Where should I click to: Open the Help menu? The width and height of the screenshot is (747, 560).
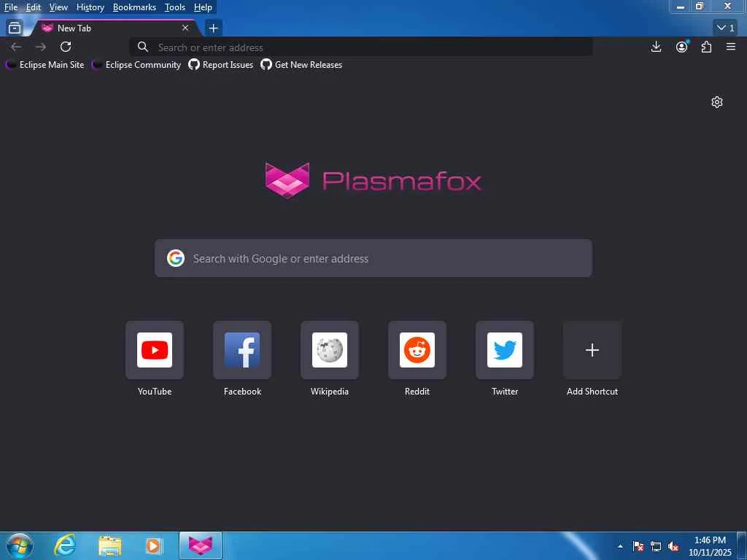203,7
